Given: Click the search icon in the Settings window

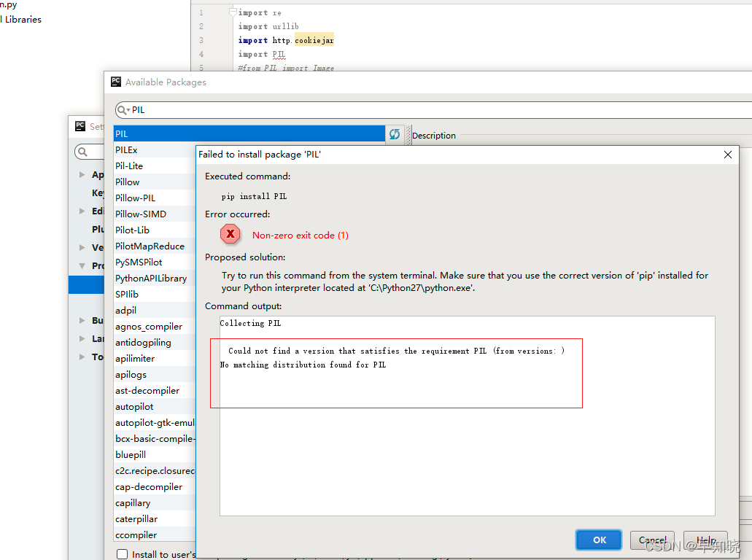Looking at the screenshot, I should pyautogui.click(x=82, y=152).
